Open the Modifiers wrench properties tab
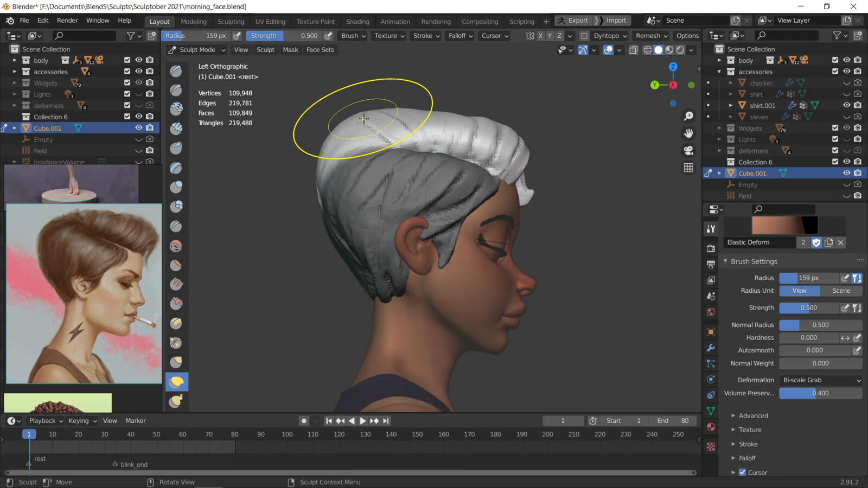The height and width of the screenshot is (488, 868). click(711, 348)
